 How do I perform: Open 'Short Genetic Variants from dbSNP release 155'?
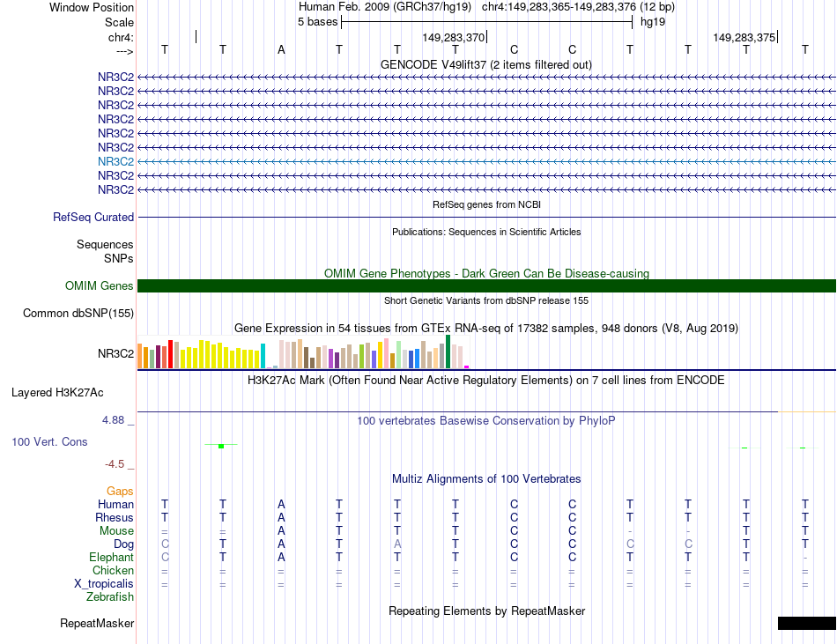pos(486,301)
